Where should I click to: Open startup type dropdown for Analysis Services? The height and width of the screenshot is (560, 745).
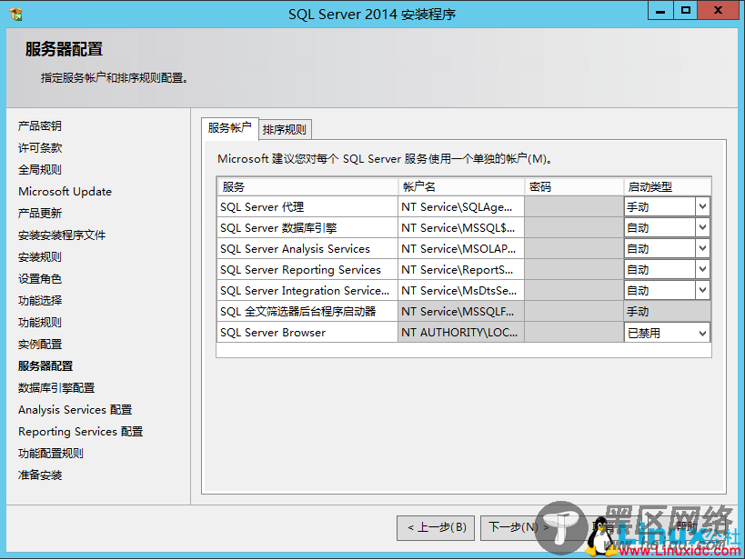703,248
